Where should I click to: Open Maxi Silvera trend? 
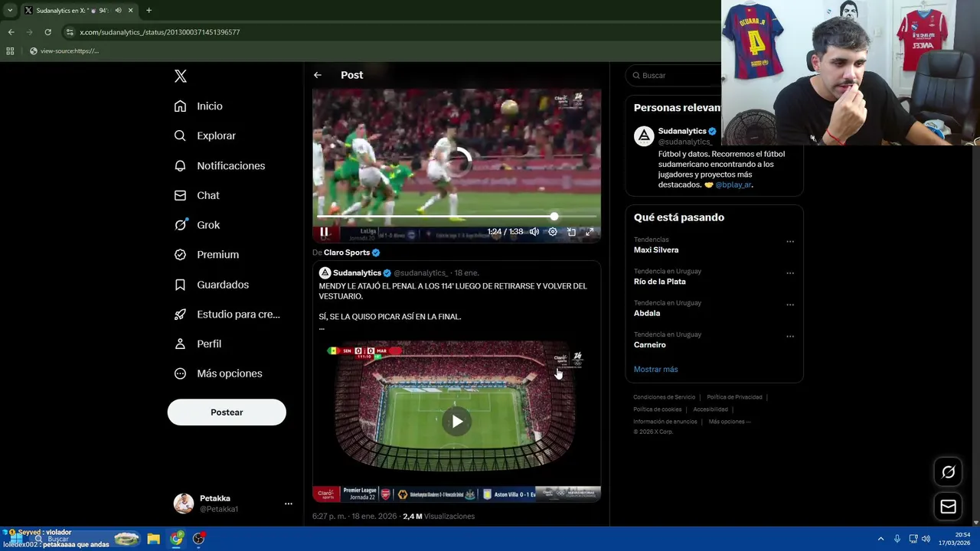pos(656,250)
